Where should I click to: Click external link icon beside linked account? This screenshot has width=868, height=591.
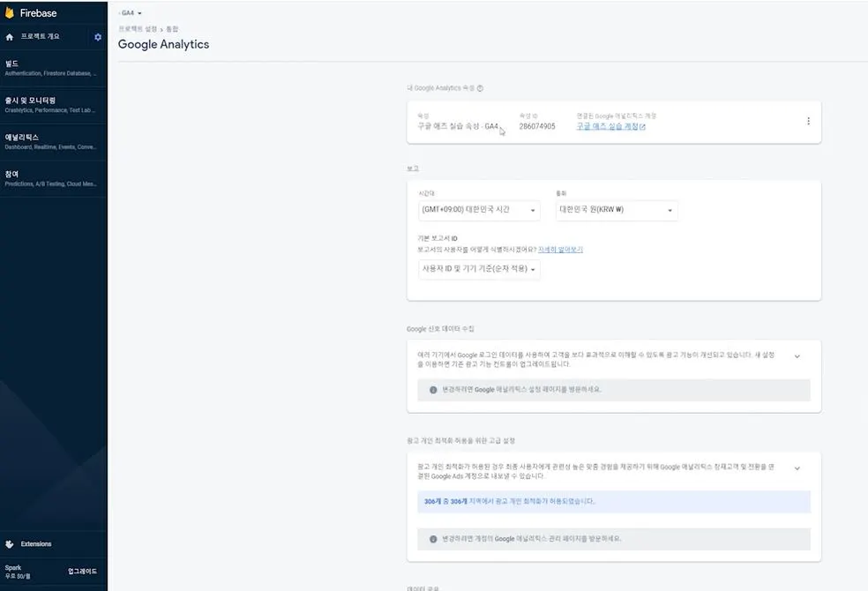[643, 127]
